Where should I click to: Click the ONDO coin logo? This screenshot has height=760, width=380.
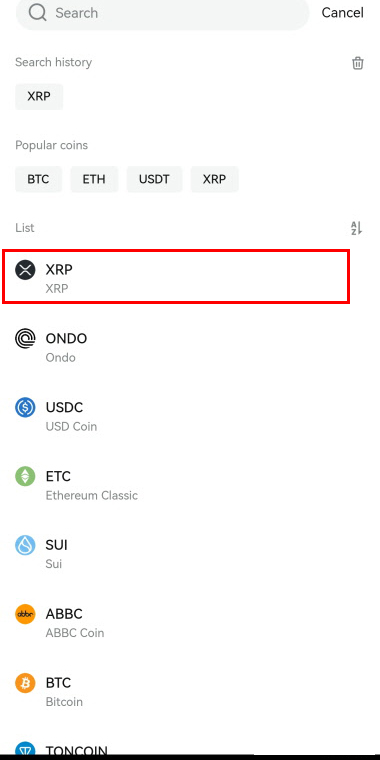click(25, 338)
